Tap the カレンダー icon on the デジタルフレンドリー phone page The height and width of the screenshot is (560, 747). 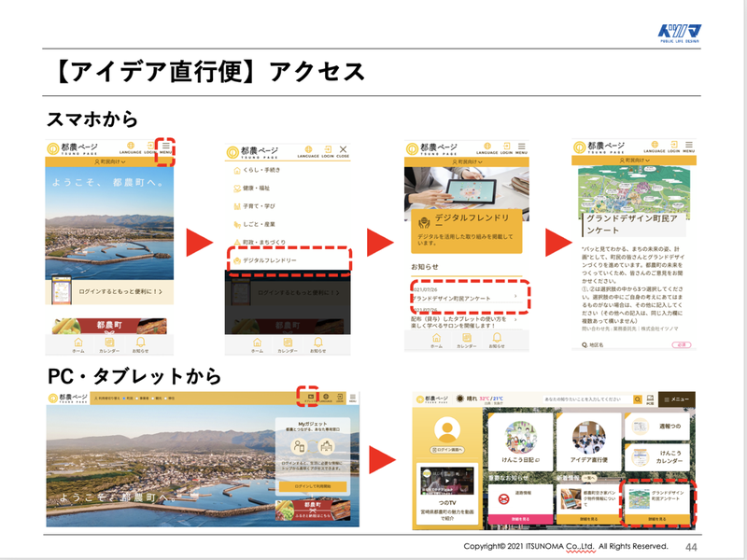click(467, 341)
